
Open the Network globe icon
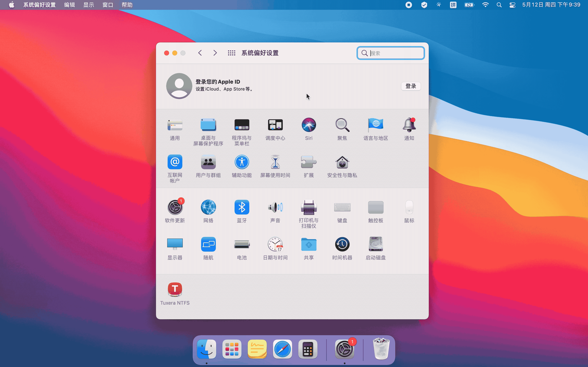pos(208,207)
